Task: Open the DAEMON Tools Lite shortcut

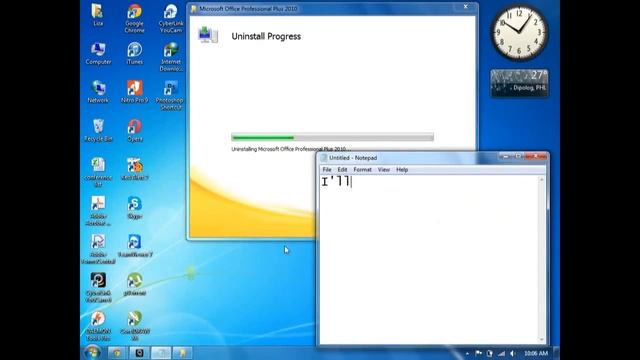Action: click(x=98, y=326)
